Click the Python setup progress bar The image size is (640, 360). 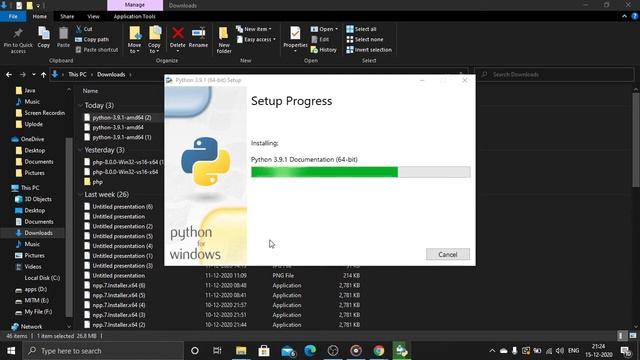tap(360, 172)
